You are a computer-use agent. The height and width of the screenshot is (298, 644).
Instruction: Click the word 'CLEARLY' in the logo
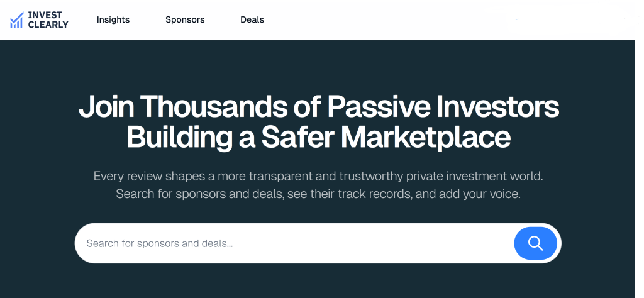[48, 25]
